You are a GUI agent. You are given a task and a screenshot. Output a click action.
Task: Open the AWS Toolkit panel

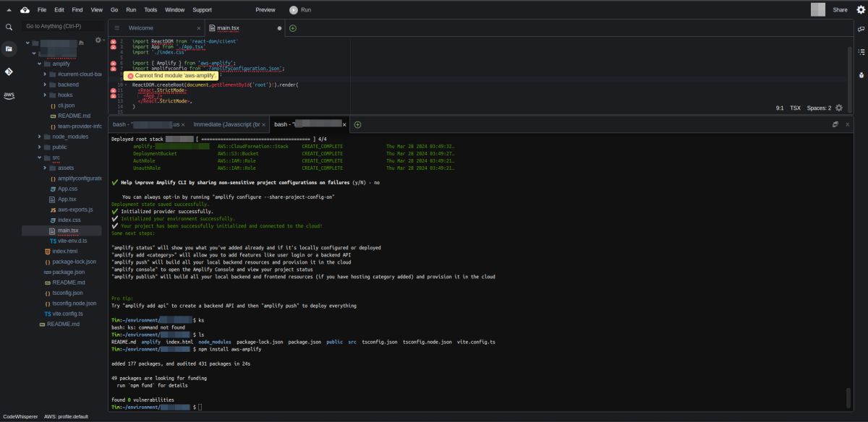pyautogui.click(x=9, y=95)
